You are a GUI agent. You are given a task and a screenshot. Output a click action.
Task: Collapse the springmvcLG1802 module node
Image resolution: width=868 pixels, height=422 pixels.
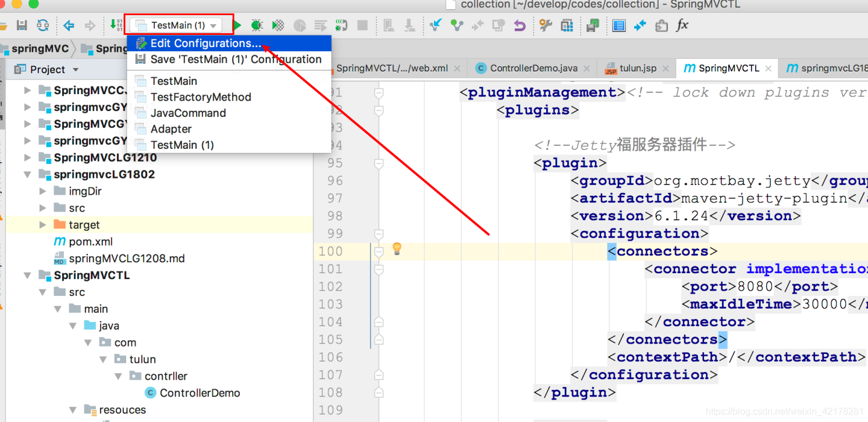(27, 174)
